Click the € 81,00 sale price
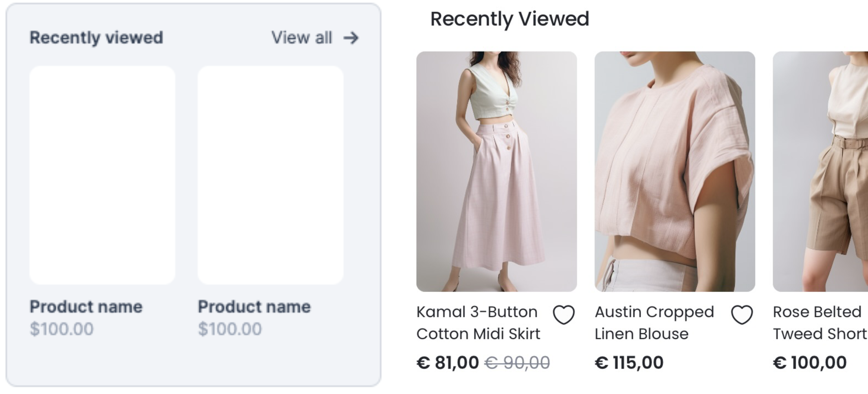This screenshot has width=868, height=394. (x=447, y=363)
